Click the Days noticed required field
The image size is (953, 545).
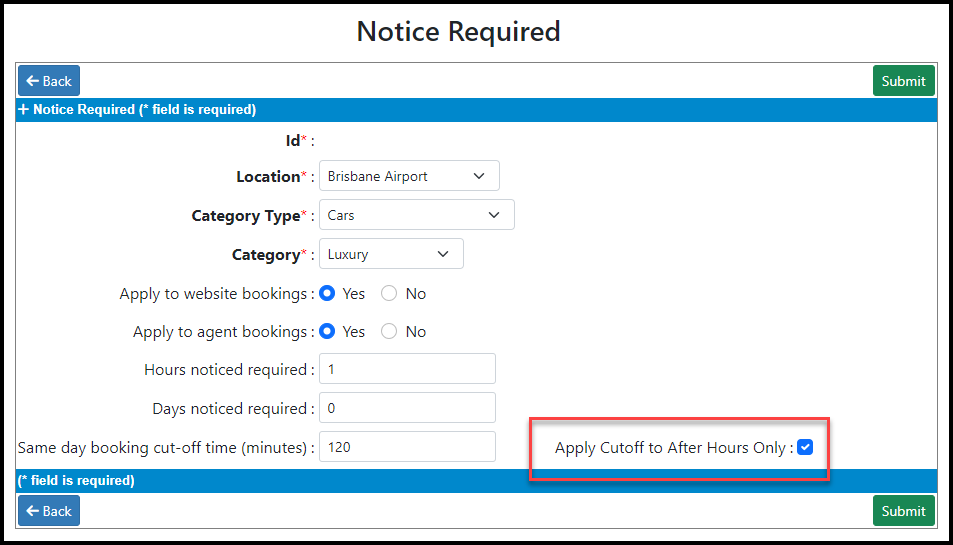point(407,408)
